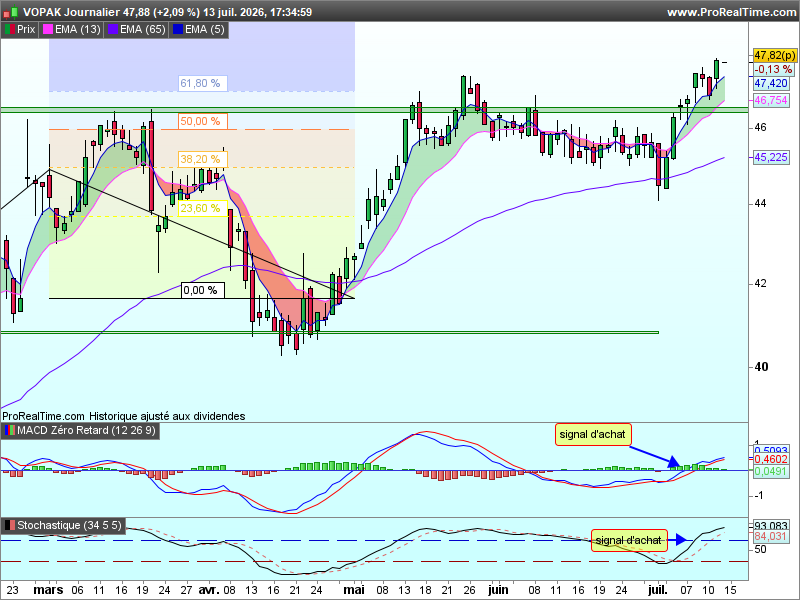Click the mai label on time axis
800x600 pixels.
point(354,590)
